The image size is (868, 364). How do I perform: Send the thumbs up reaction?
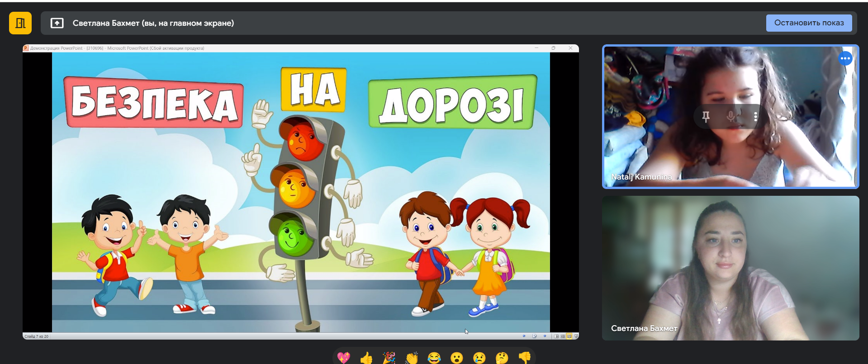click(366, 358)
